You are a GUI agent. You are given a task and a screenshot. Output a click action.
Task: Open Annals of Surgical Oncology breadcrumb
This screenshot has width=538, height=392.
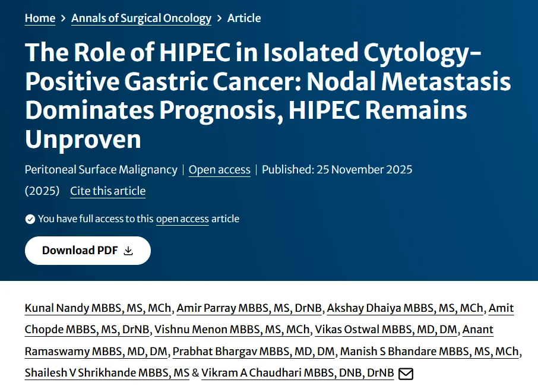click(x=141, y=18)
